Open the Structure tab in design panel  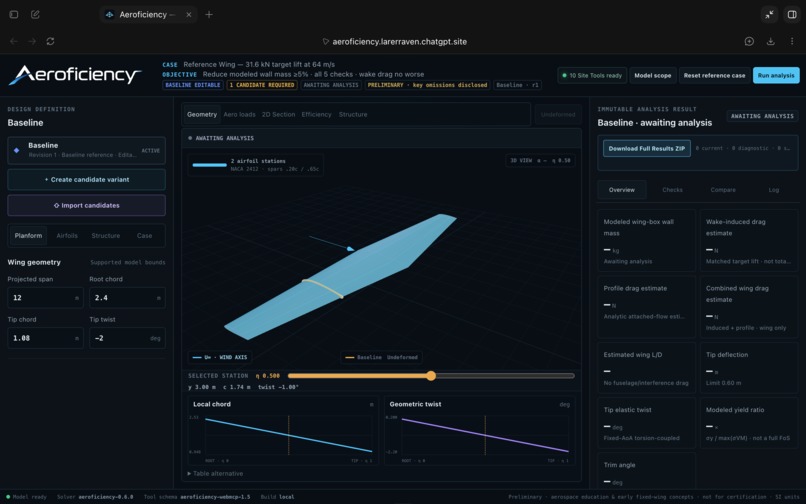coord(105,236)
